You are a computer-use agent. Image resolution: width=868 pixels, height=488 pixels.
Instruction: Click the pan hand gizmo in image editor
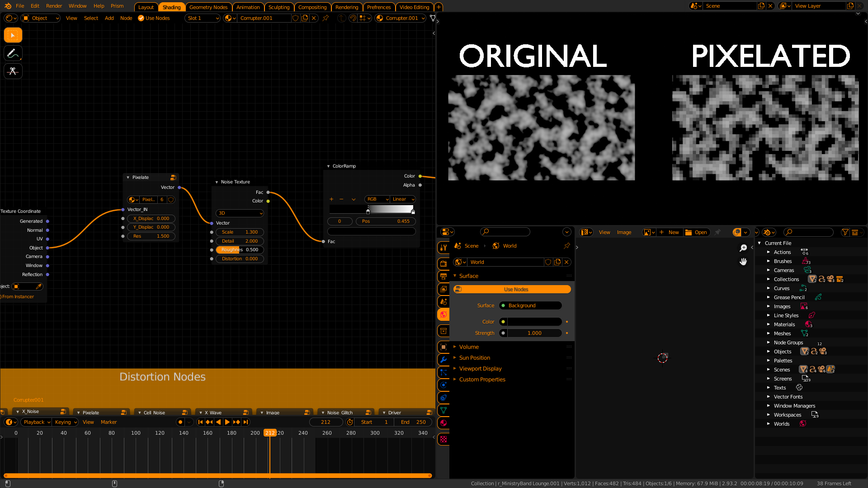point(743,262)
